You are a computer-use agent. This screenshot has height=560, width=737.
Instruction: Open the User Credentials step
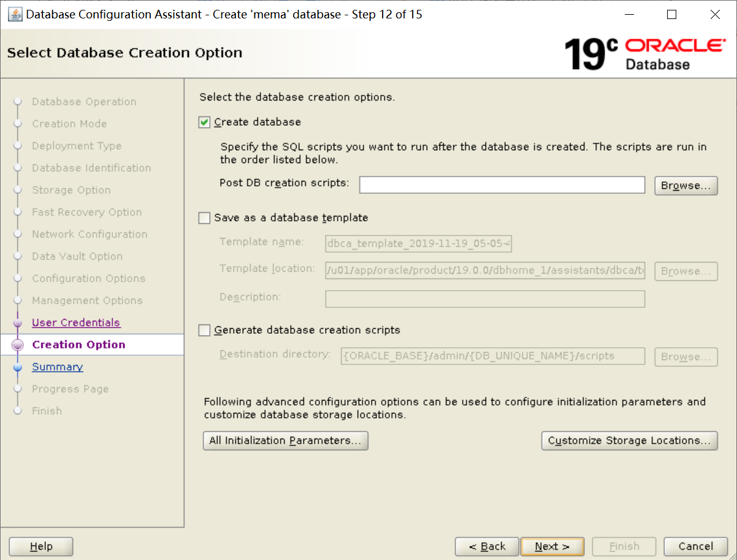click(75, 322)
